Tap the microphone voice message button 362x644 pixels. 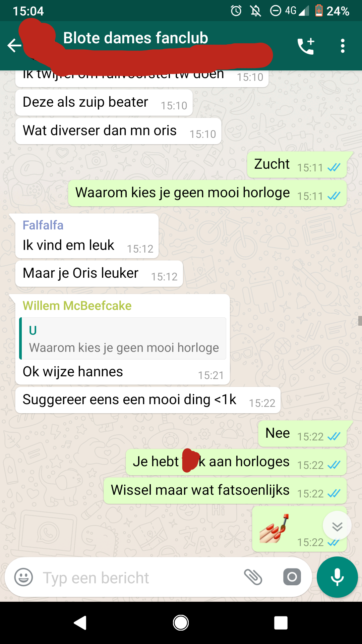pyautogui.click(x=337, y=577)
